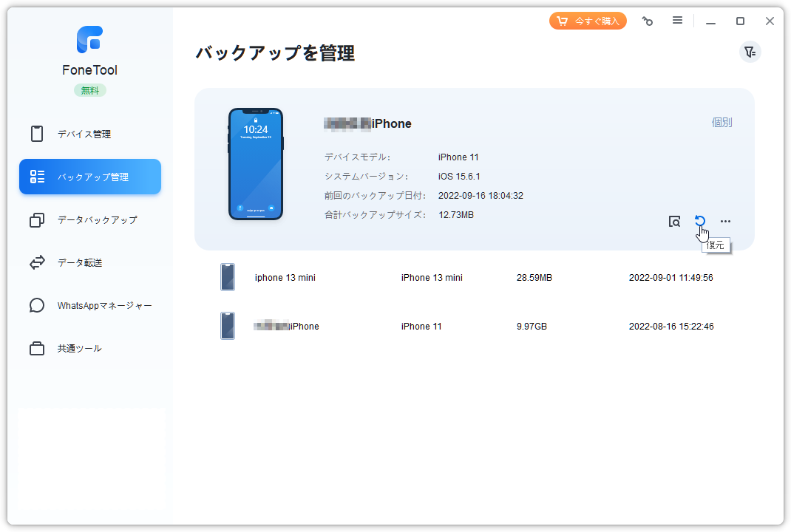Click the filter icon at top right
Screen dimensions: 791x532
(x=750, y=52)
